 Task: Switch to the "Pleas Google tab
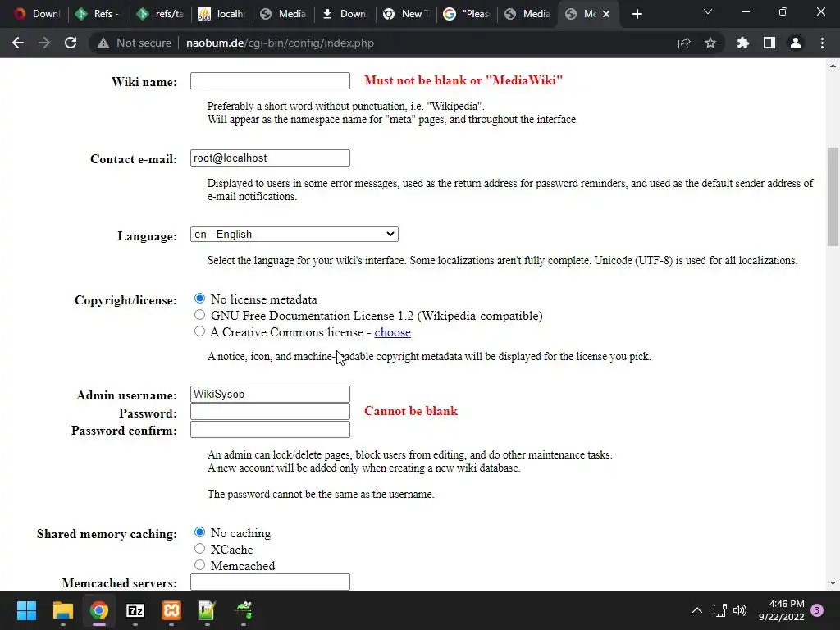click(x=467, y=14)
